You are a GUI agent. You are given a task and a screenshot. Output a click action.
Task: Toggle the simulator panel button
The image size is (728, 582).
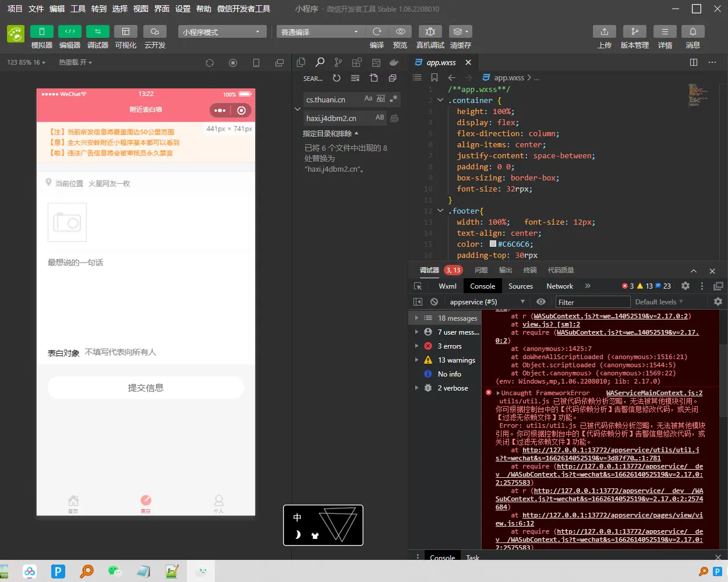(x=41, y=31)
